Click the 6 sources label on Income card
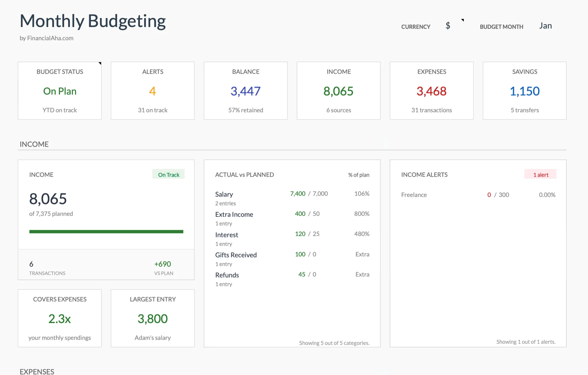 click(338, 110)
